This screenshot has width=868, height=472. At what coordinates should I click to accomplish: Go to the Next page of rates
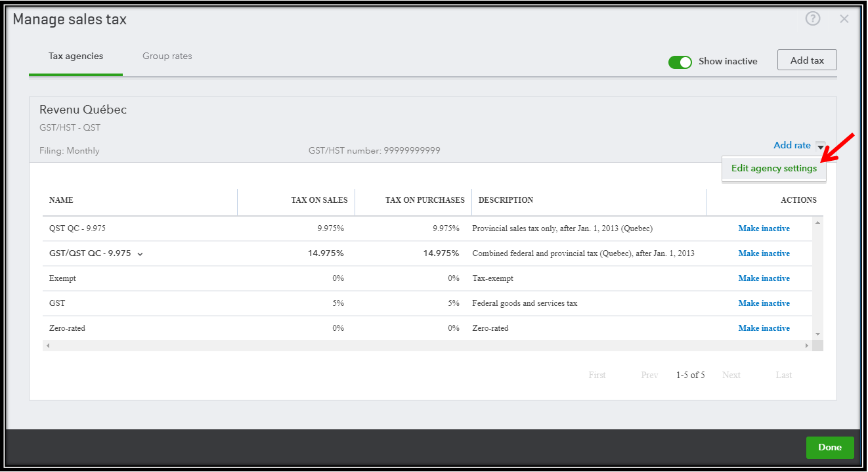point(731,375)
